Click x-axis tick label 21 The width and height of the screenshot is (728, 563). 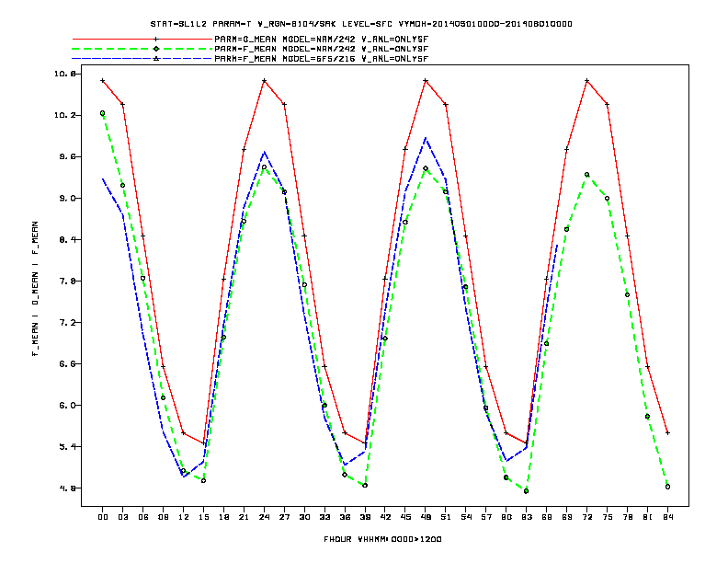coord(244,517)
